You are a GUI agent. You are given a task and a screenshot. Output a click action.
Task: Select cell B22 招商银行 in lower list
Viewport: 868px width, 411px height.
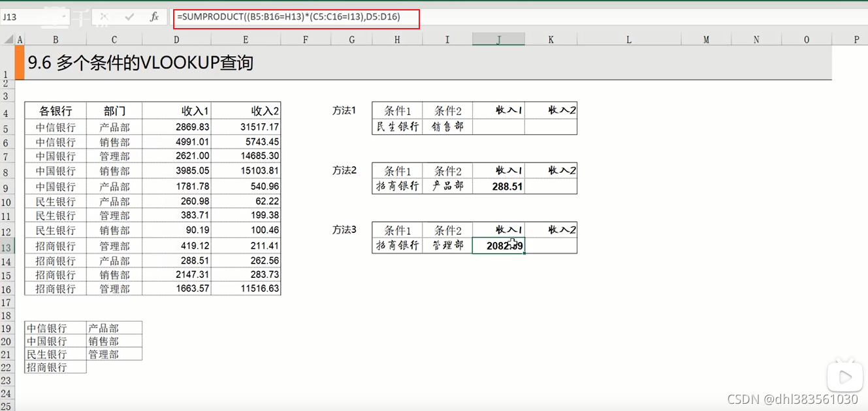(56, 367)
